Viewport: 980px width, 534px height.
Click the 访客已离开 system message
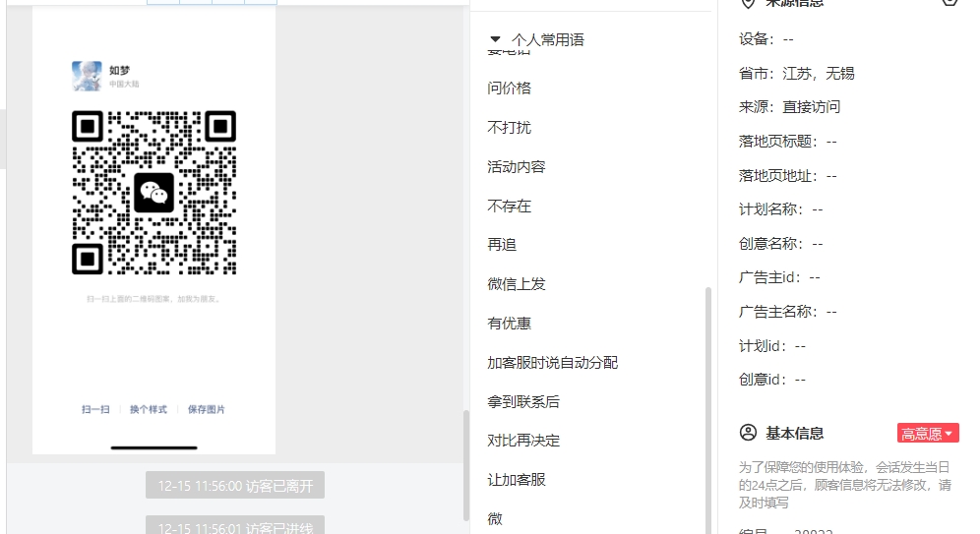tap(235, 485)
